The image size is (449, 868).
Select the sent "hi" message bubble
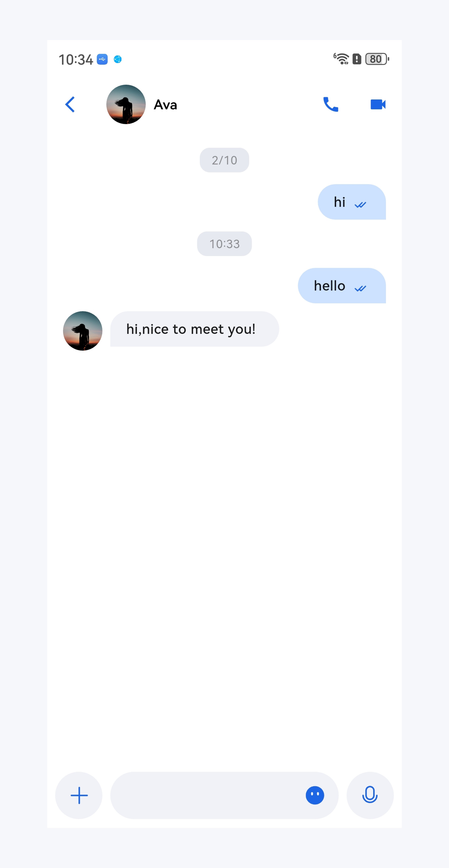tap(351, 202)
